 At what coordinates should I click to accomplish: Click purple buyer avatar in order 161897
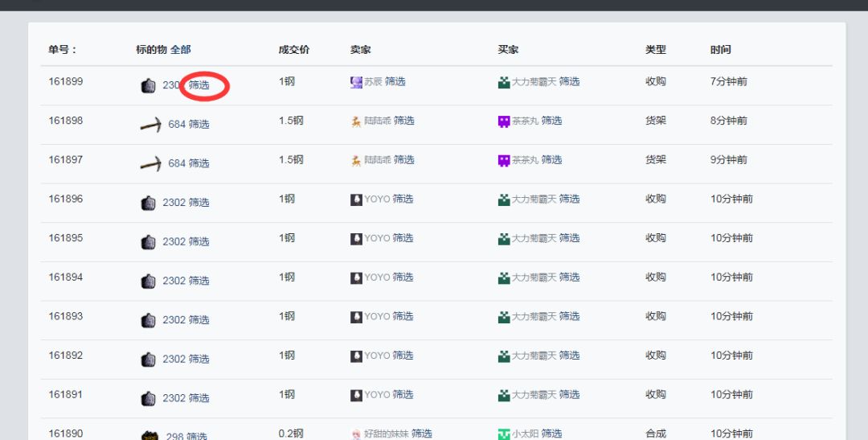point(504,161)
